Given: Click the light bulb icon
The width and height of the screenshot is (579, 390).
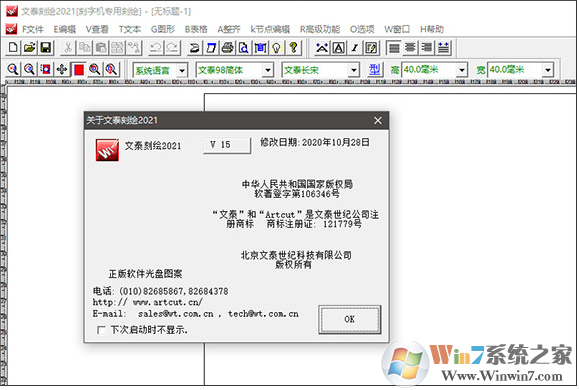Looking at the screenshot, I should (x=277, y=48).
